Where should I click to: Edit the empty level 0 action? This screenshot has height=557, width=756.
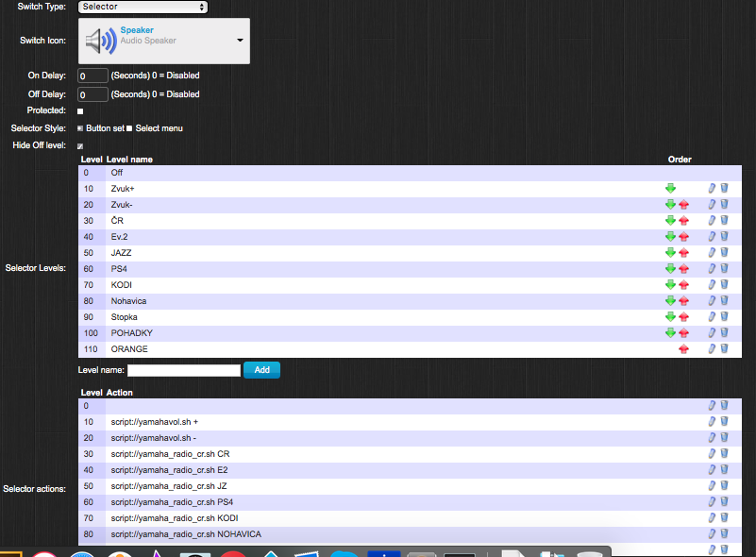pos(712,406)
